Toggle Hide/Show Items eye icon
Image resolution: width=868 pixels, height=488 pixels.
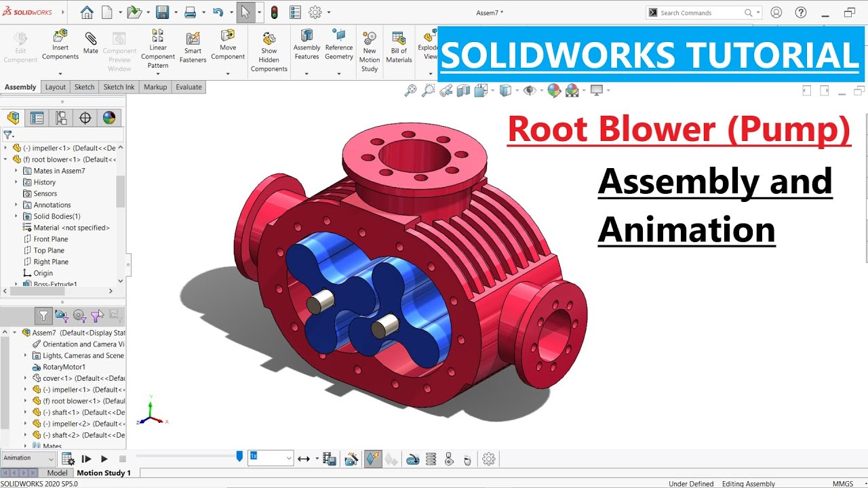coord(530,90)
